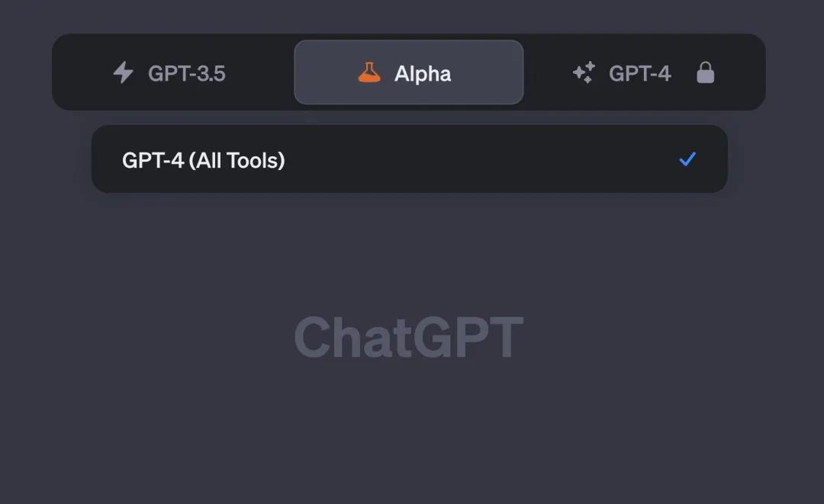Click the padlock icon on the GPT-4 tab

(706, 73)
